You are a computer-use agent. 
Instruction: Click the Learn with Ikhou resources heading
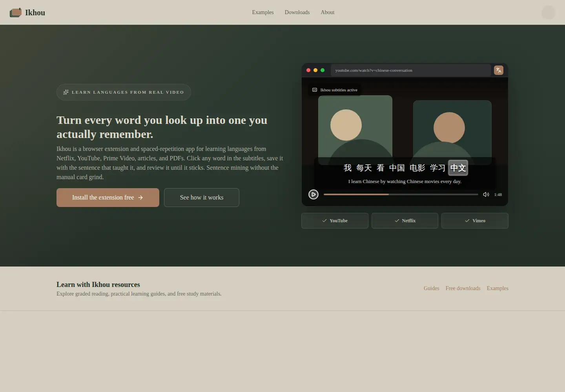(98, 285)
